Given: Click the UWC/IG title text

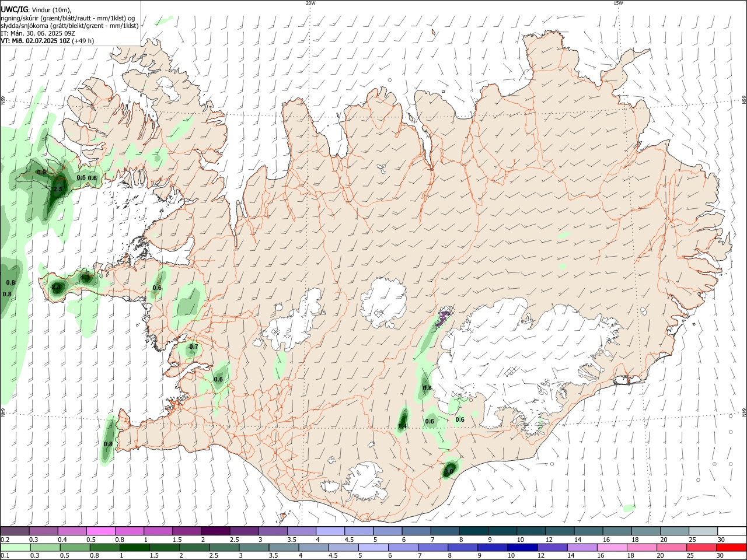Looking at the screenshot, I should 13,9.
